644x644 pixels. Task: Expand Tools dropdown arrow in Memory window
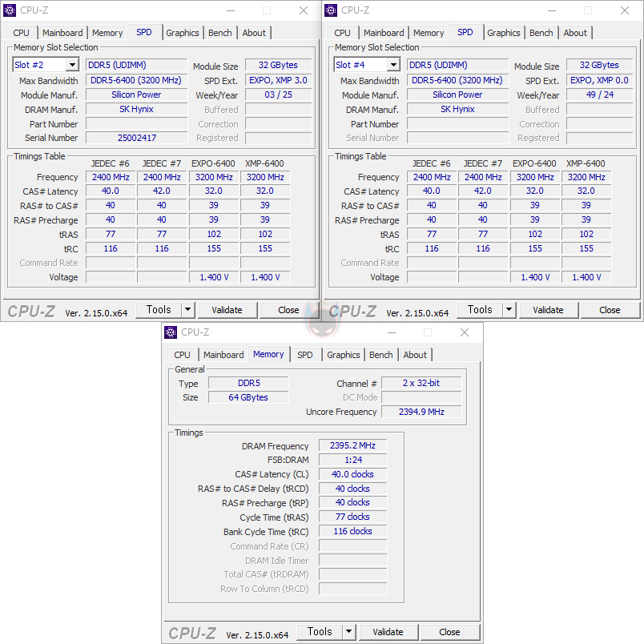[348, 632]
